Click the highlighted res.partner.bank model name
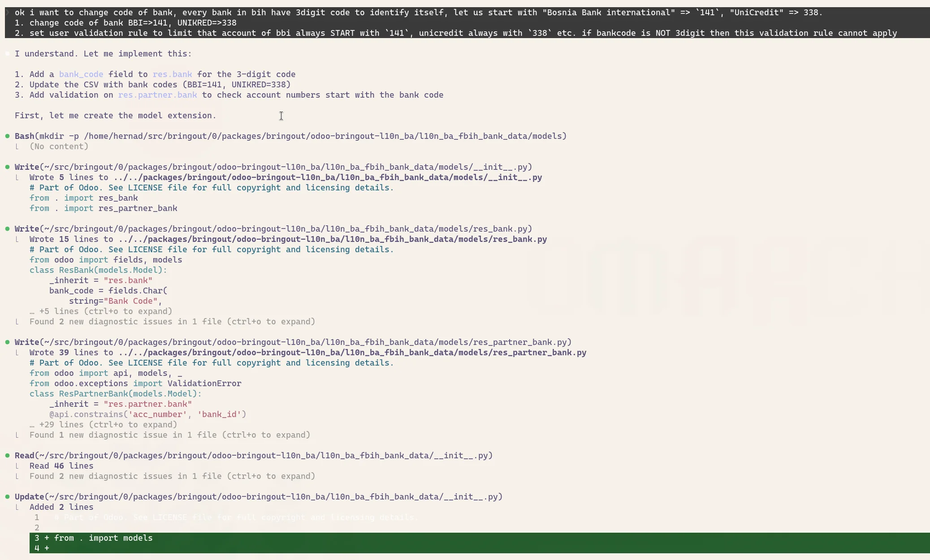The width and height of the screenshot is (930, 560). click(157, 95)
